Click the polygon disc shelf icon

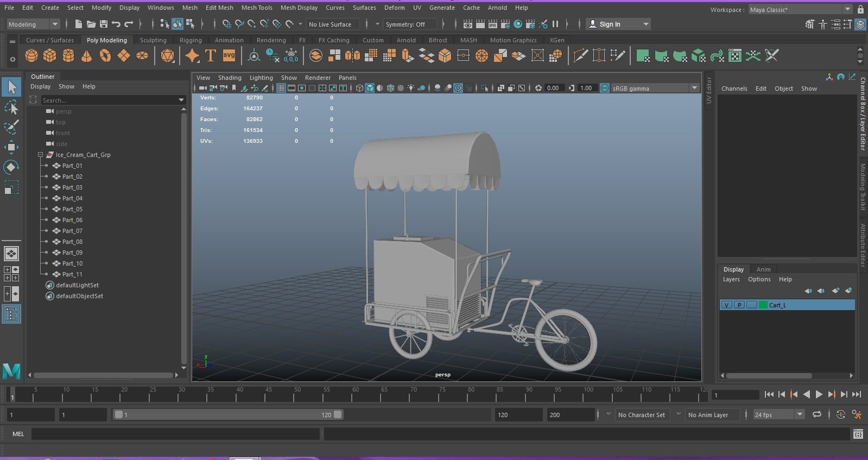[142, 55]
